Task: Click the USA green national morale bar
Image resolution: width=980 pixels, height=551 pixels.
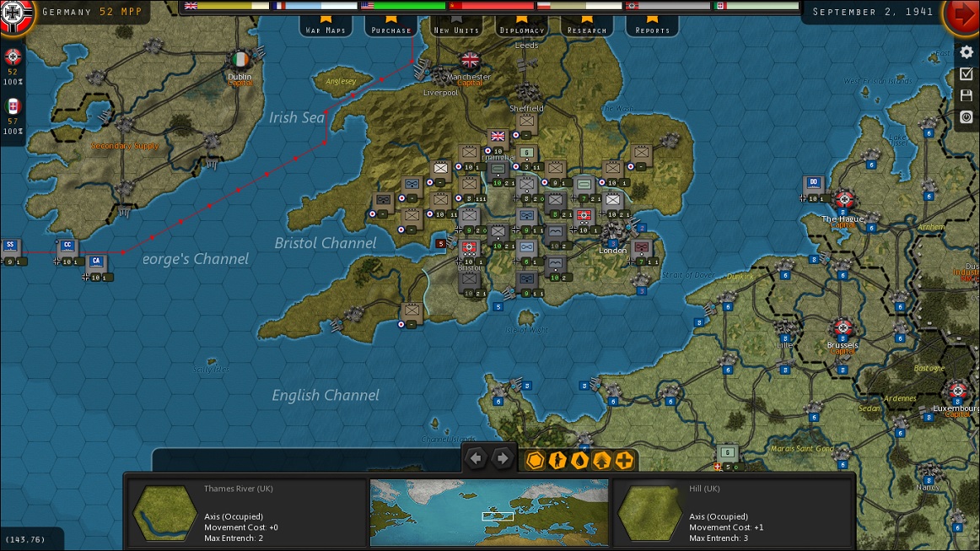Action: pos(403,6)
